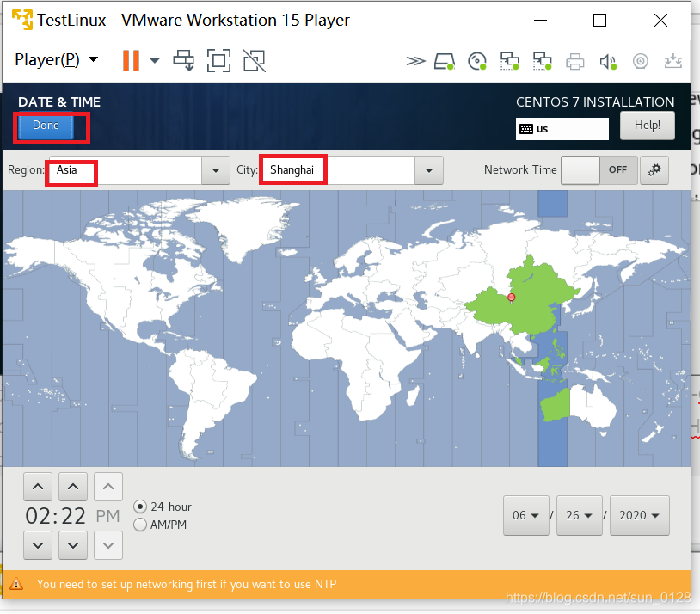Click the DATE & TIME heading
Screen dimensions: 700x614
pyautogui.click(x=59, y=102)
